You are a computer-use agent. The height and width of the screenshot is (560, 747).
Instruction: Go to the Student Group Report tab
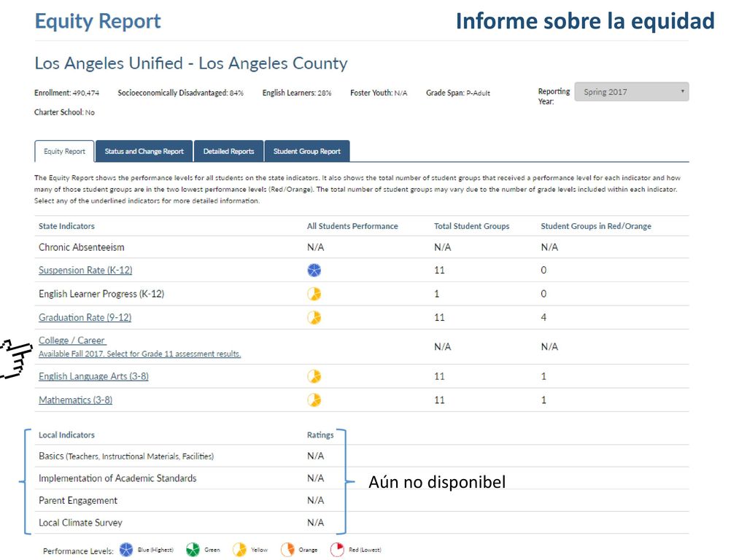tap(307, 152)
